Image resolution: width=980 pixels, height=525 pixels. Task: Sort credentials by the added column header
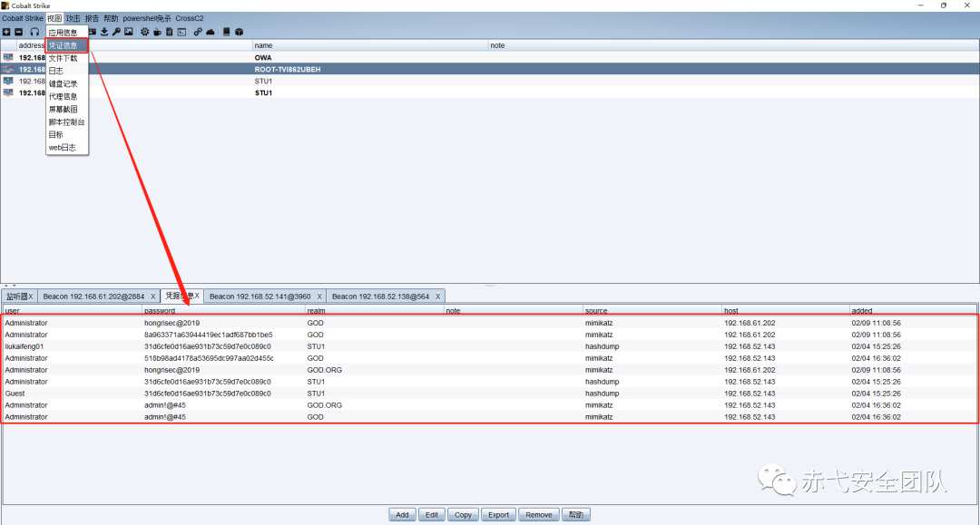click(x=913, y=310)
